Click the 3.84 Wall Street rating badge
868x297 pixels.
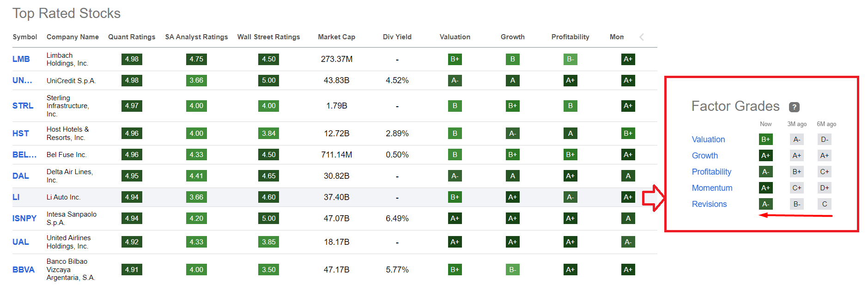269,133
